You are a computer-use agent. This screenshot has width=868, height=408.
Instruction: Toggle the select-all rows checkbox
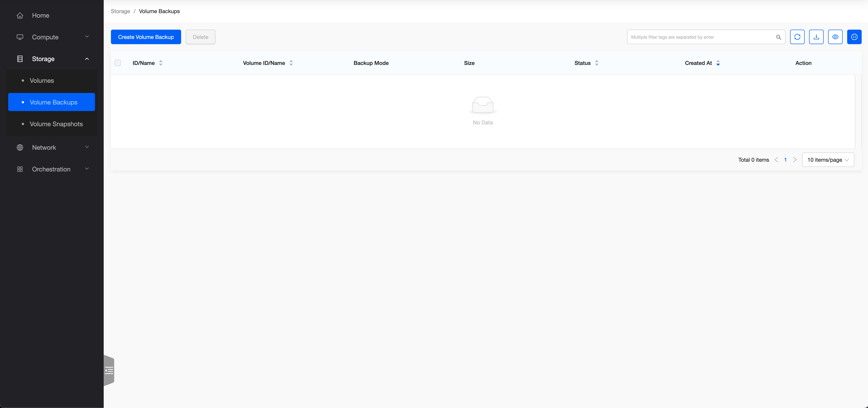point(117,63)
